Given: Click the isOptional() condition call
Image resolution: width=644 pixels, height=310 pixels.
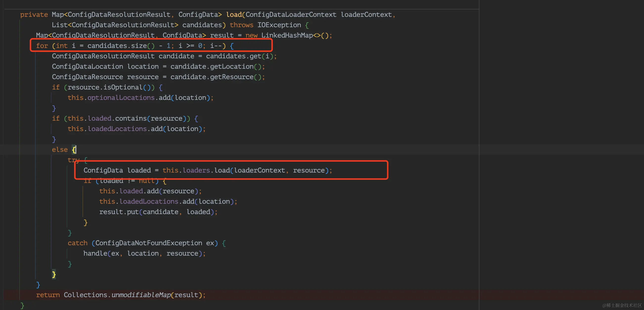Looking at the screenshot, I should [x=123, y=87].
